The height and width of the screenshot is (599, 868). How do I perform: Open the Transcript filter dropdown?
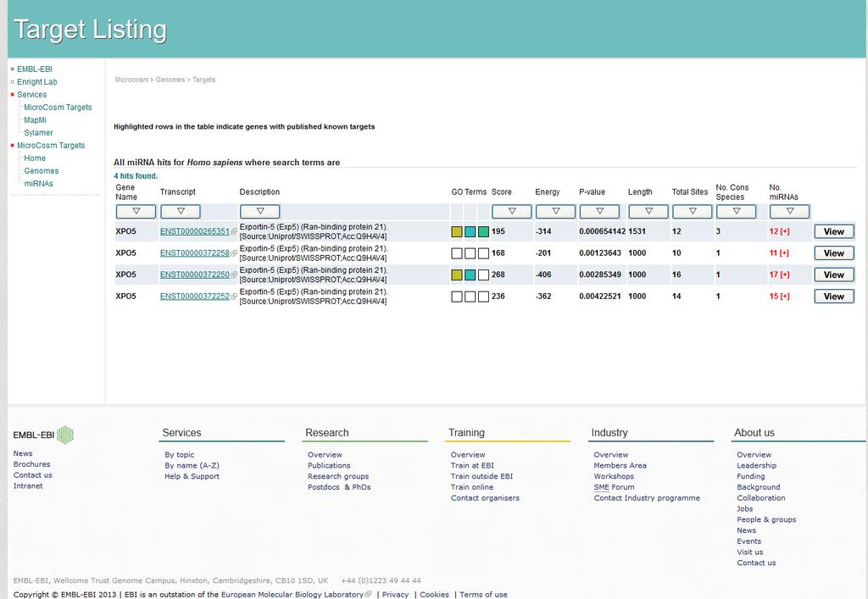pos(181,211)
